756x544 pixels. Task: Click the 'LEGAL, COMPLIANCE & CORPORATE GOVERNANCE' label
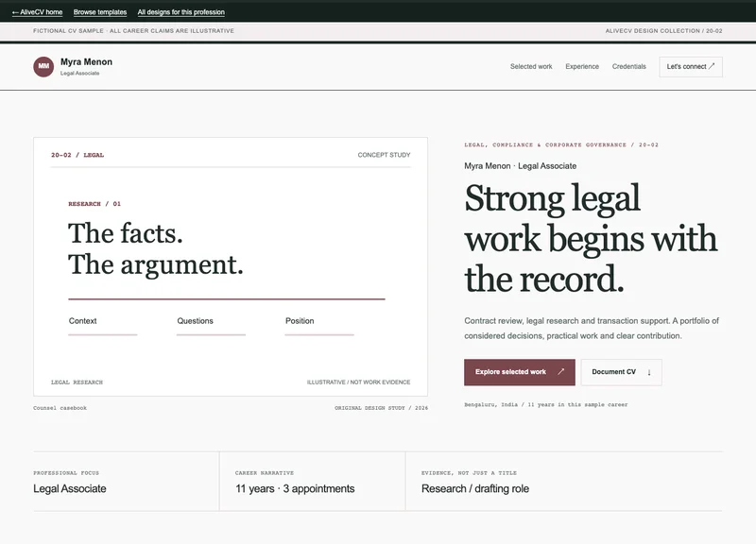pos(561,144)
